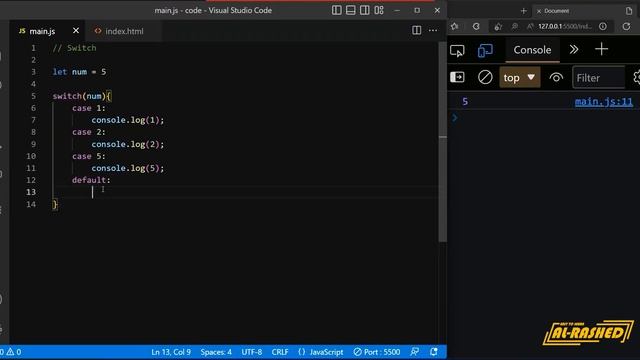Create live expression eye icon

(556, 77)
